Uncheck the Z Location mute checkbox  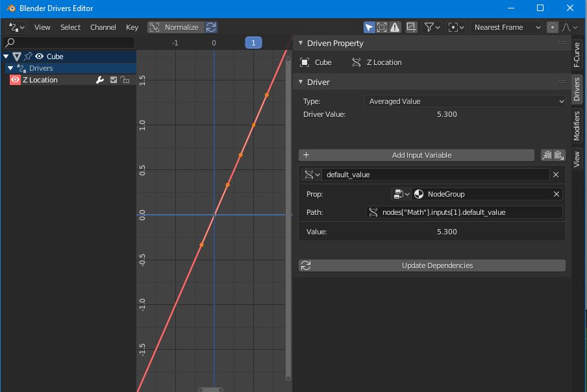[114, 80]
